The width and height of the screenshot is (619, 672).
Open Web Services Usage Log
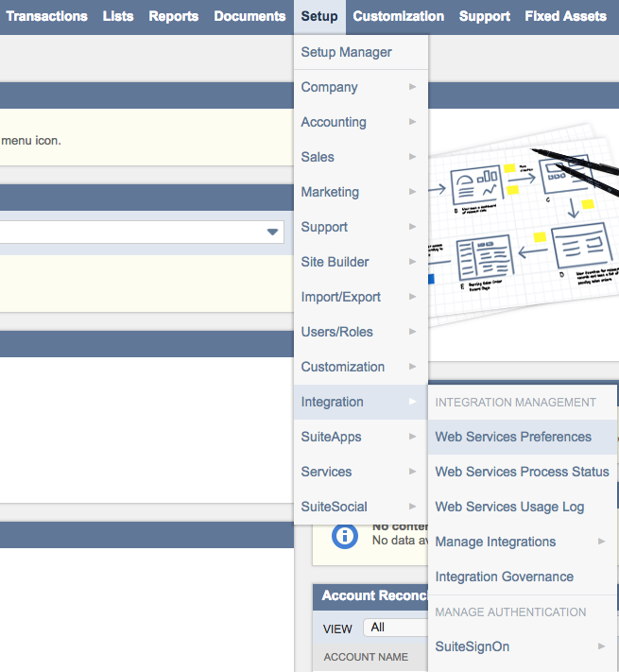point(523,507)
